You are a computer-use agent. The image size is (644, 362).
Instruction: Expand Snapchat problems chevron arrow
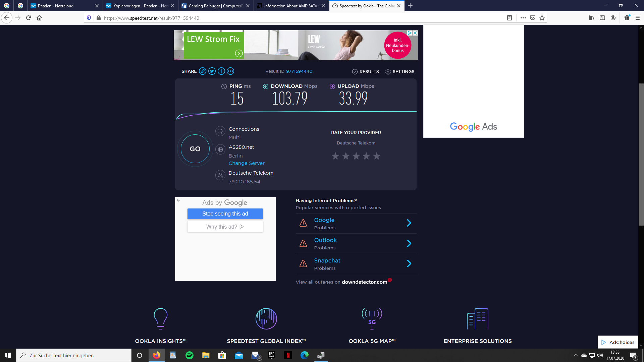click(x=409, y=264)
